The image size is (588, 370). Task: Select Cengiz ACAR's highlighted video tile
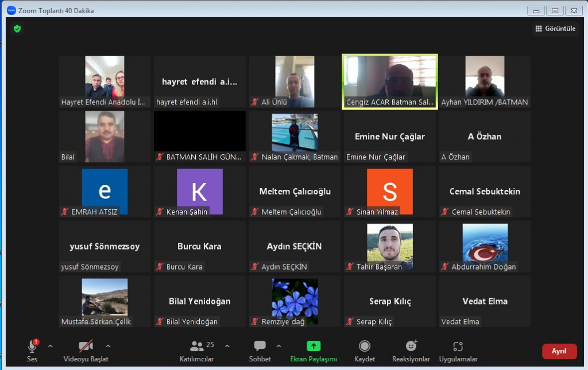pyautogui.click(x=390, y=81)
